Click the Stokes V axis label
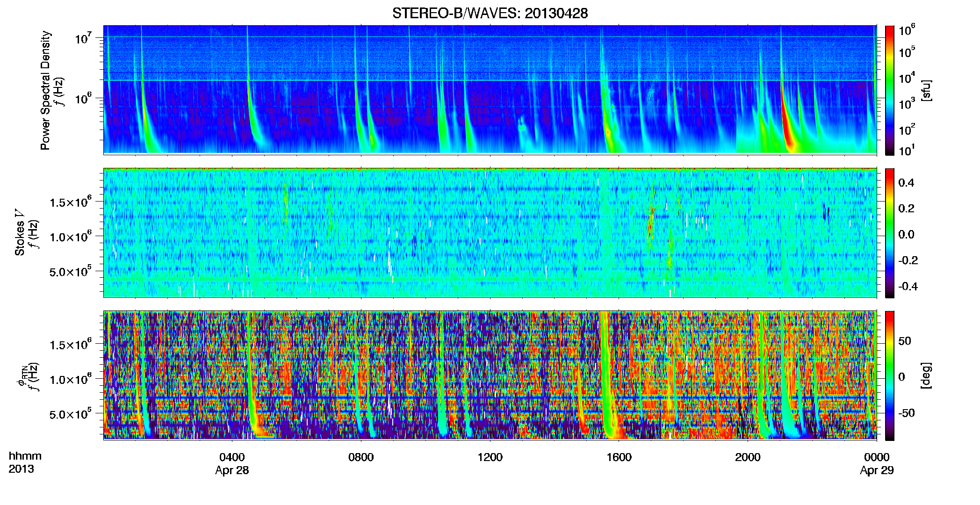980x505 pixels. [x=20, y=232]
